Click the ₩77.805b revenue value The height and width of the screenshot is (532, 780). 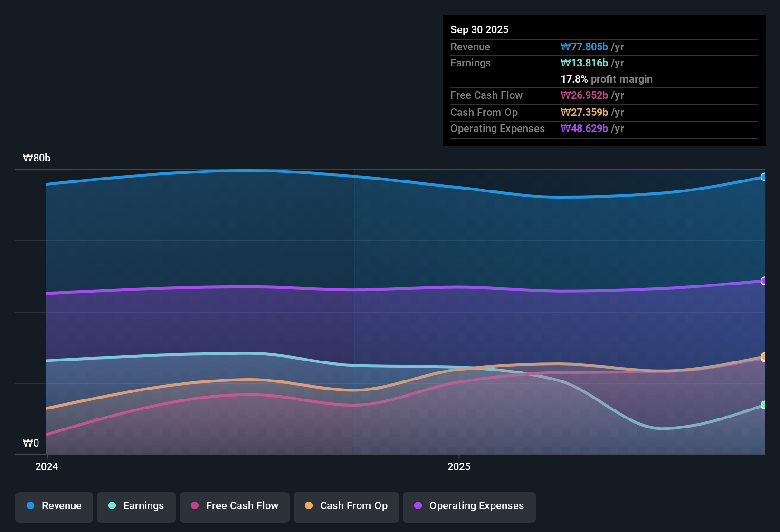pos(585,47)
